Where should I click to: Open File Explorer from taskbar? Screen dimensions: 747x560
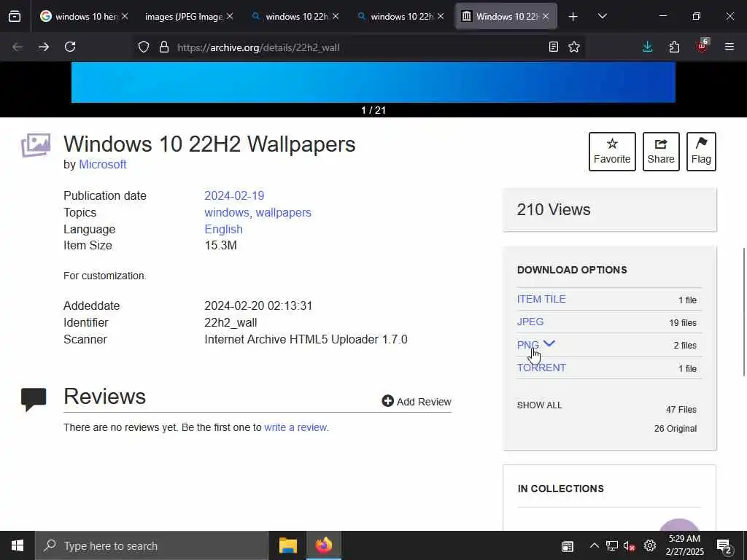tap(287, 545)
